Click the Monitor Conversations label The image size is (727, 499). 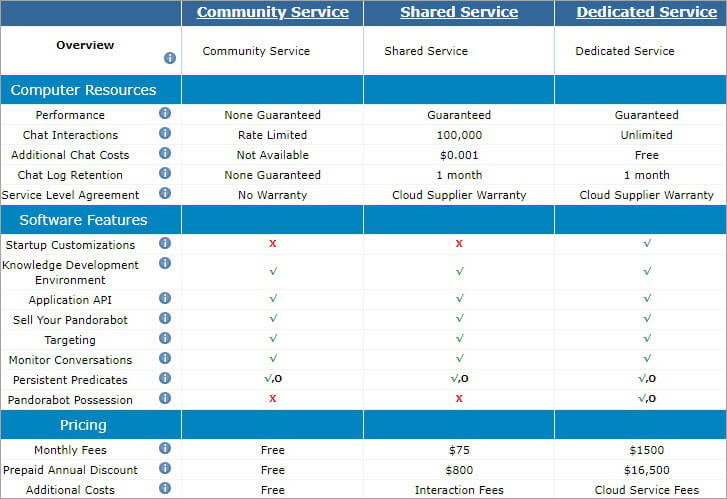click(70, 360)
